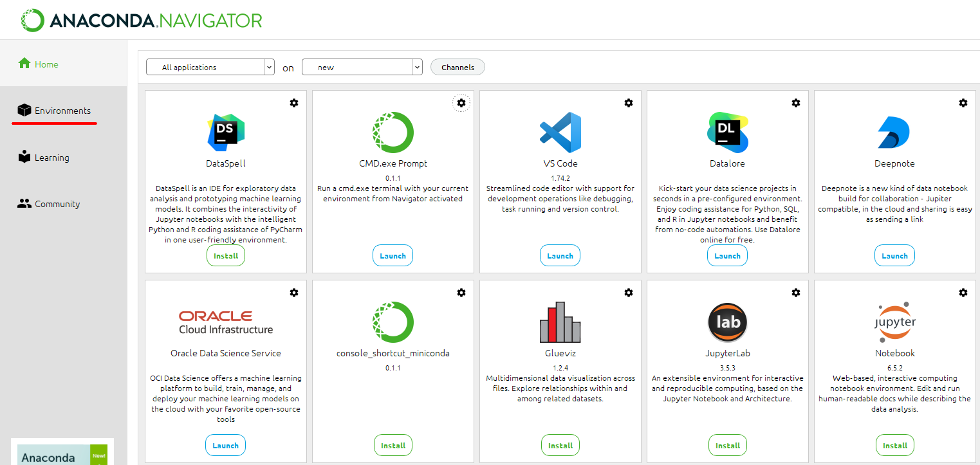Launch CMD.exe Prompt
Viewport: 980px width, 465px height.
coord(393,255)
